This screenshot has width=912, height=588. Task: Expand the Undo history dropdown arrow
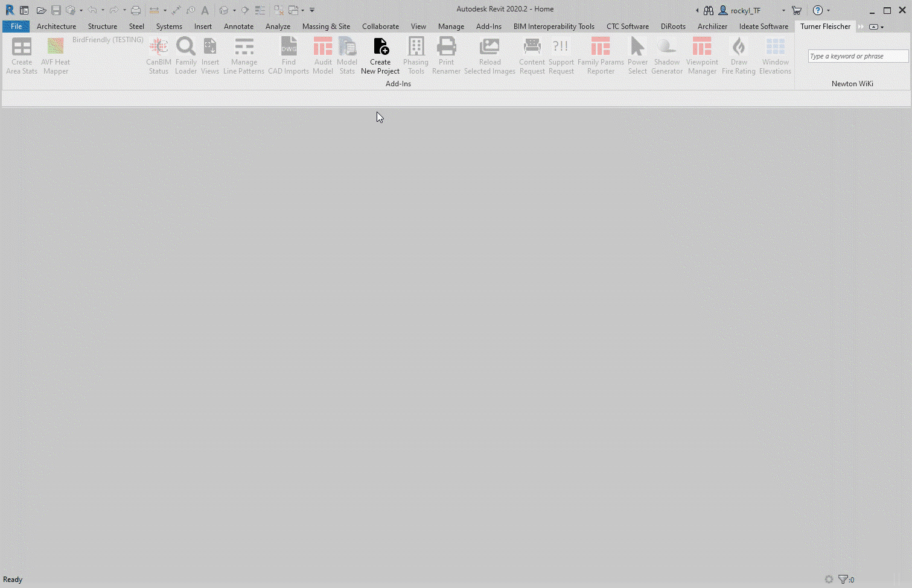point(103,10)
